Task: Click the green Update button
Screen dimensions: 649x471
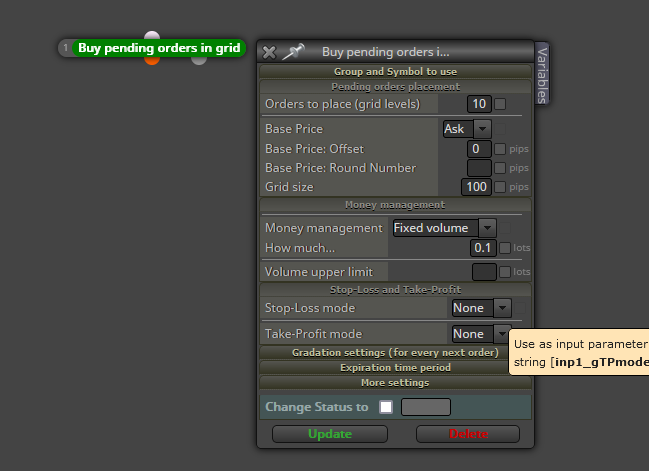Action: (330, 434)
